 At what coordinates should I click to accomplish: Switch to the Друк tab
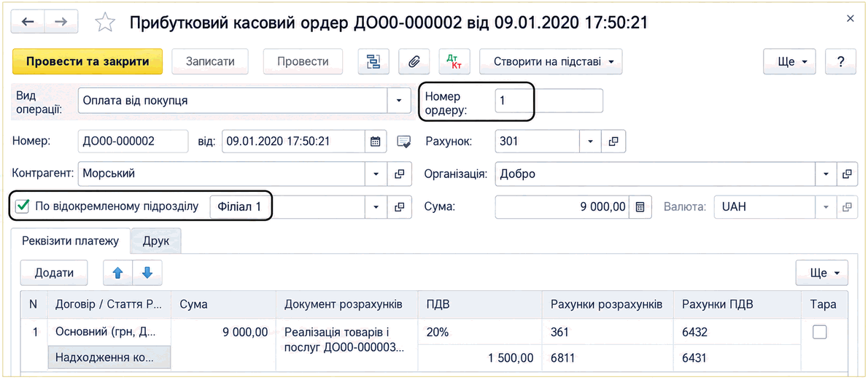coord(155,241)
